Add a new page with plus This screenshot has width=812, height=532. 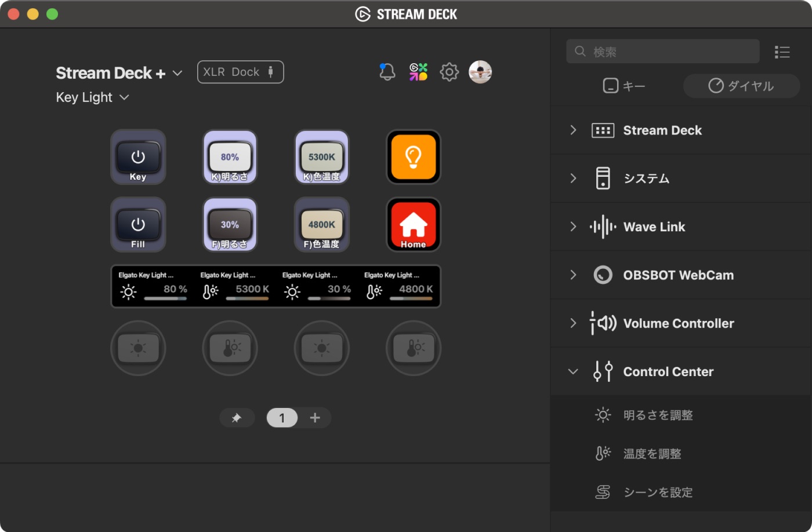point(315,418)
